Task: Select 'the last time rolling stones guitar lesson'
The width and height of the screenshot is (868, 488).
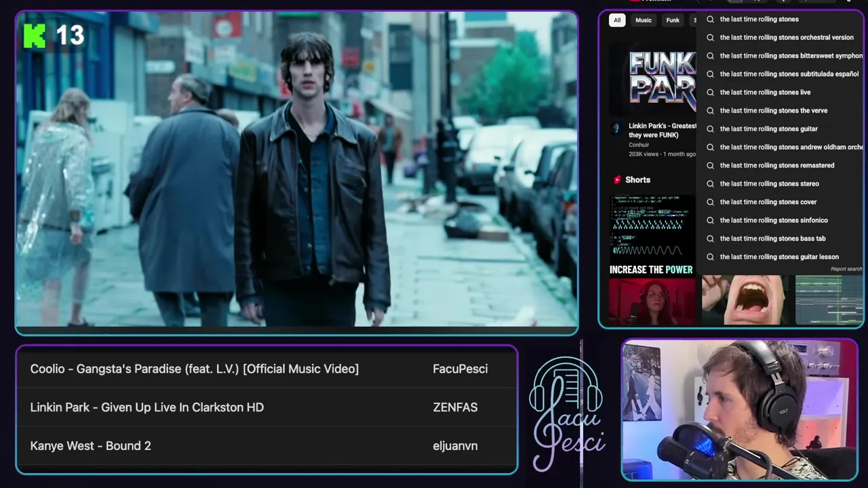Action: (x=779, y=257)
